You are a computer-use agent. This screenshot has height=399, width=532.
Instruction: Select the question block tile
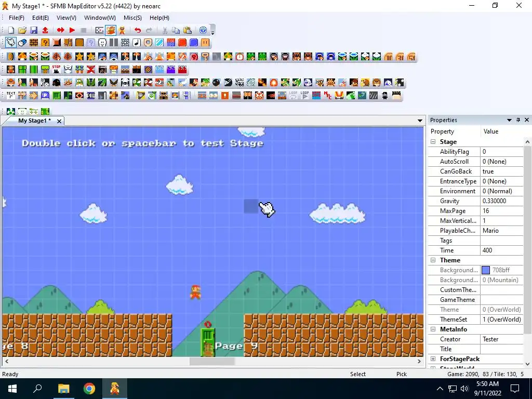(45, 43)
